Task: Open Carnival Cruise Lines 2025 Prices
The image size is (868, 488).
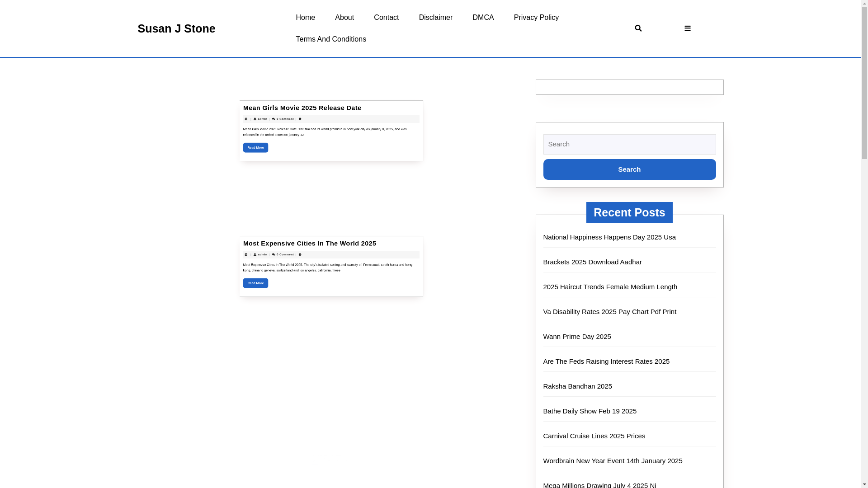Action: click(x=594, y=436)
